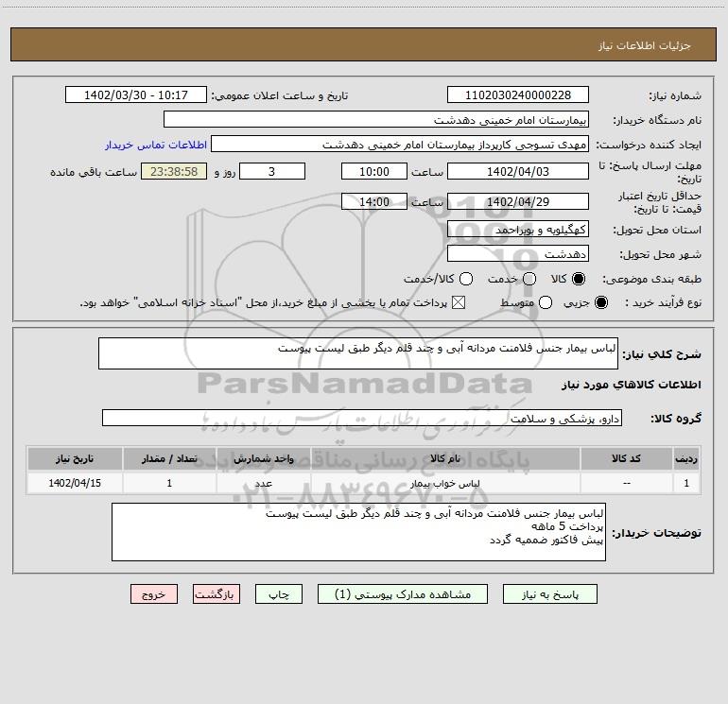Click the request creator field مهدی تسوجی
The height and width of the screenshot is (704, 728).
[400, 144]
